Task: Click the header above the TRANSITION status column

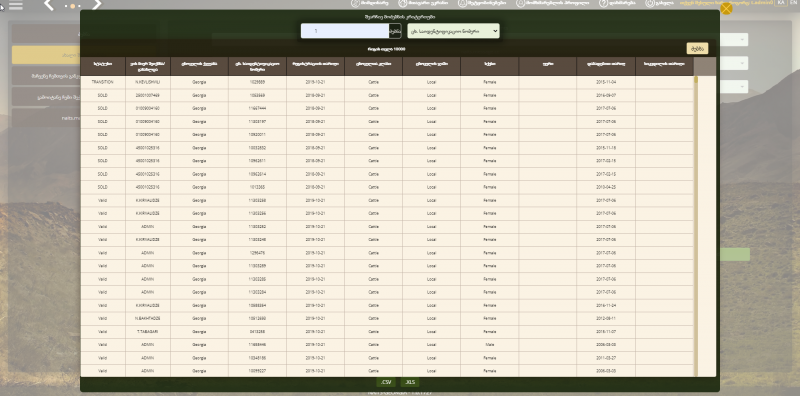Action: click(x=103, y=66)
